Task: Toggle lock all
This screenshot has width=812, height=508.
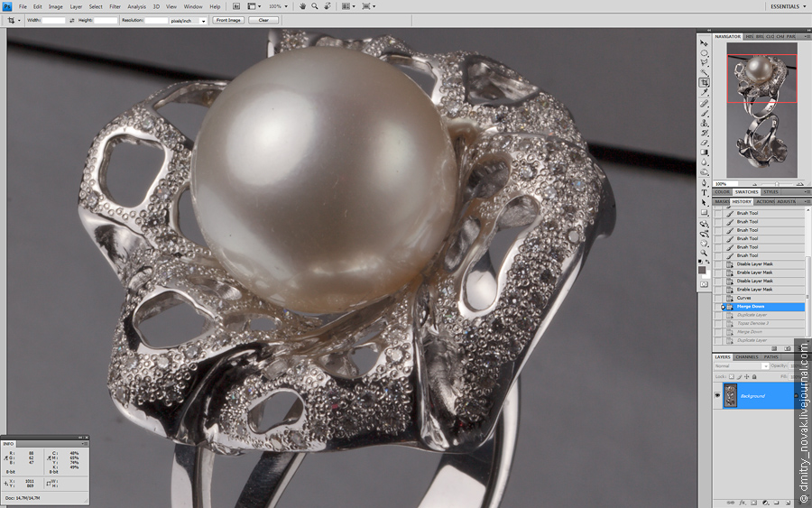Action: 754,376
